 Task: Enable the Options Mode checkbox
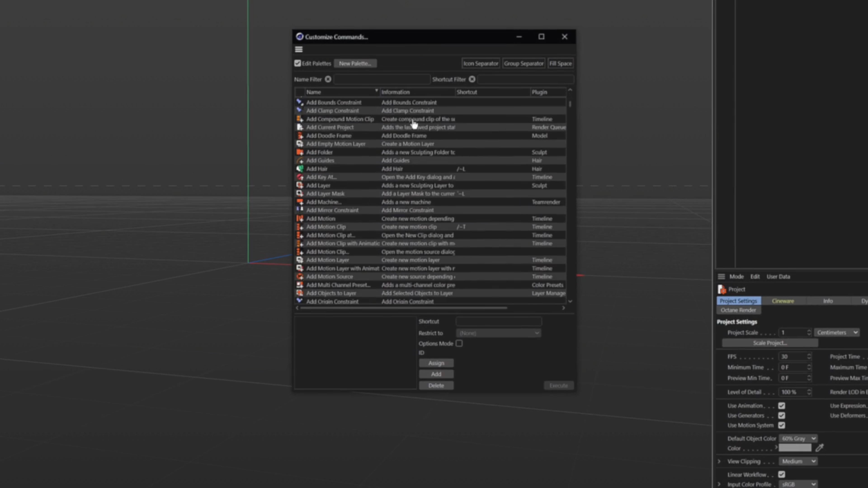click(x=459, y=343)
